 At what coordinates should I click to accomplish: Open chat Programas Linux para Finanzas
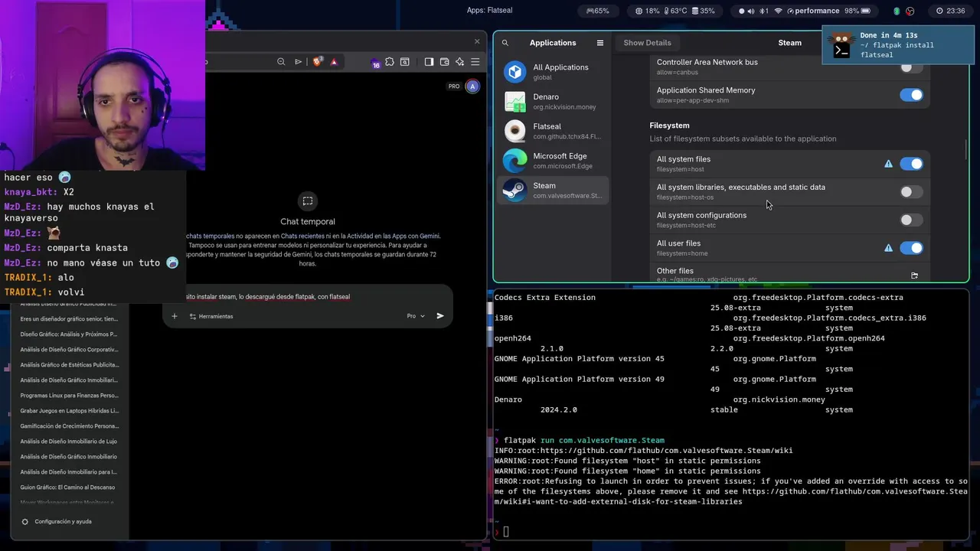[69, 396]
